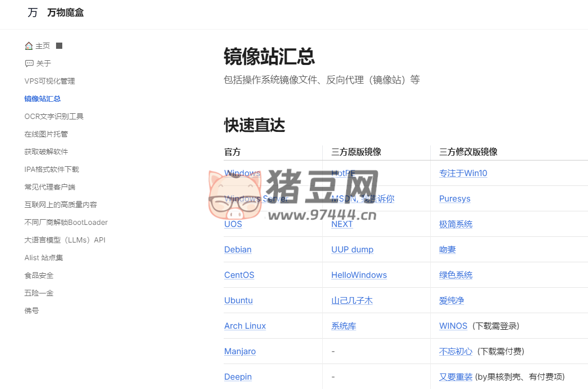Click the dark square marker after 主页

[59, 45]
